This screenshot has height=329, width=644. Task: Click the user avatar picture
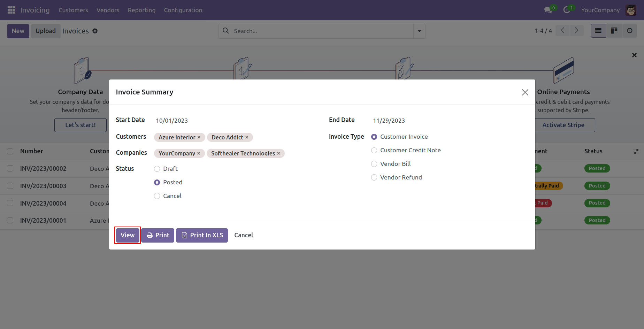[x=631, y=10]
